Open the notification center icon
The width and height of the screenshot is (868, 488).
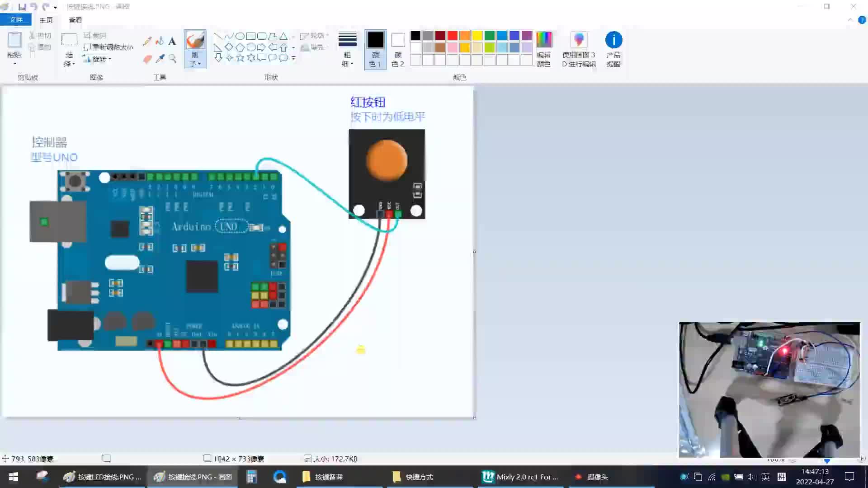[849, 477]
